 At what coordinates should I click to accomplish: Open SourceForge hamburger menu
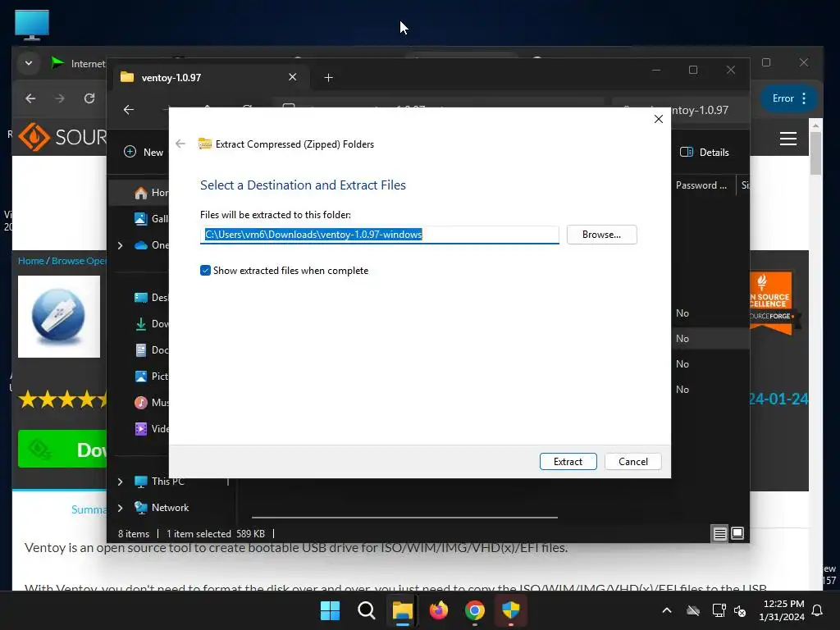(788, 139)
